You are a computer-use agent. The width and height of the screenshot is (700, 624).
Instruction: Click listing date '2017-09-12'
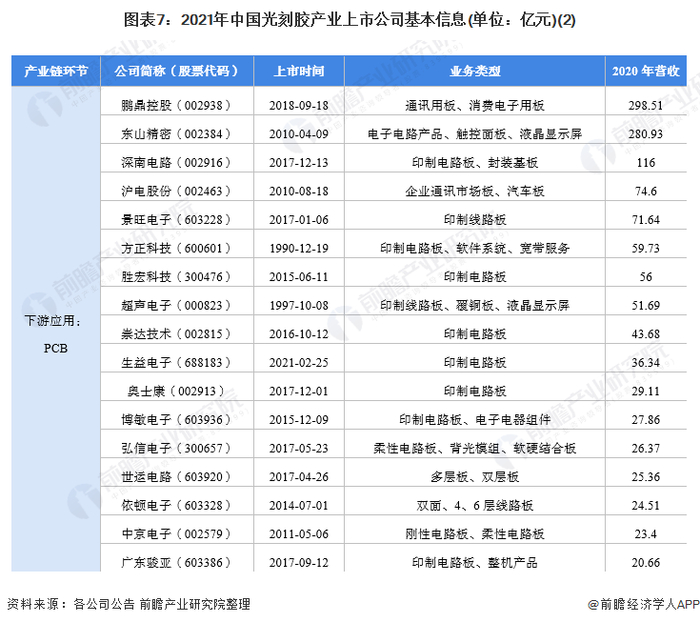tap(299, 562)
